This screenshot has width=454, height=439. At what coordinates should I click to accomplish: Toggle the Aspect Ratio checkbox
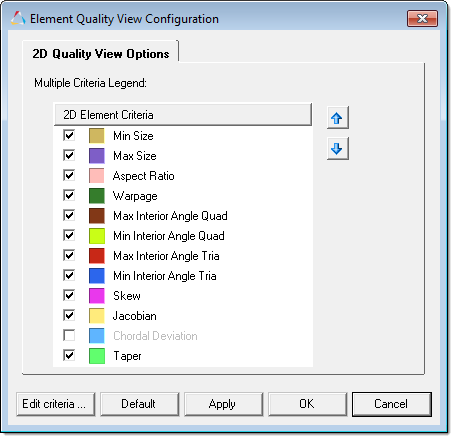tap(69, 175)
